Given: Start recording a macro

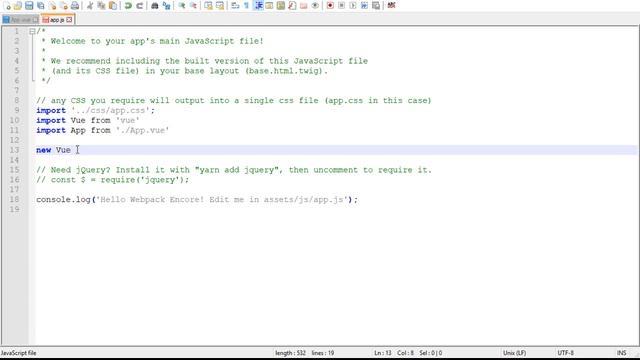Looking at the screenshot, I should coord(330,5).
